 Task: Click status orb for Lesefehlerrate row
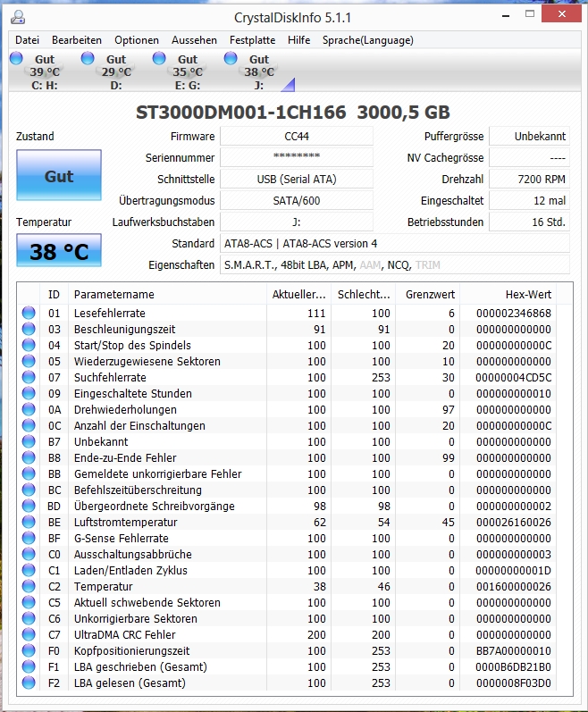coord(29,313)
